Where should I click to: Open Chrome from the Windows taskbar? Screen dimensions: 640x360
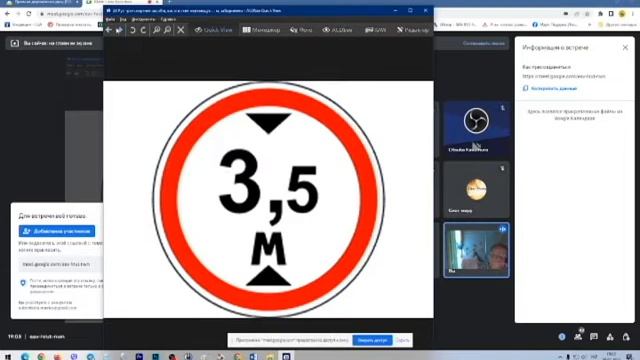coord(41,356)
